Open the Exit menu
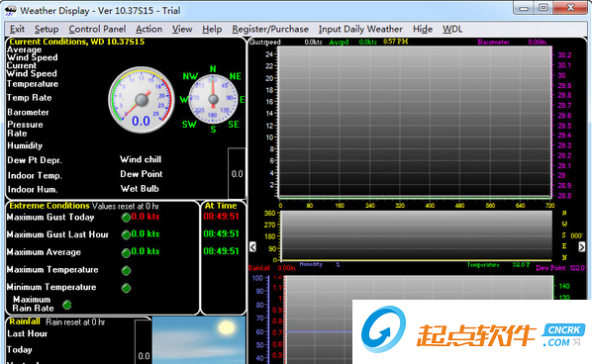The width and height of the screenshot is (592, 364). click(18, 29)
